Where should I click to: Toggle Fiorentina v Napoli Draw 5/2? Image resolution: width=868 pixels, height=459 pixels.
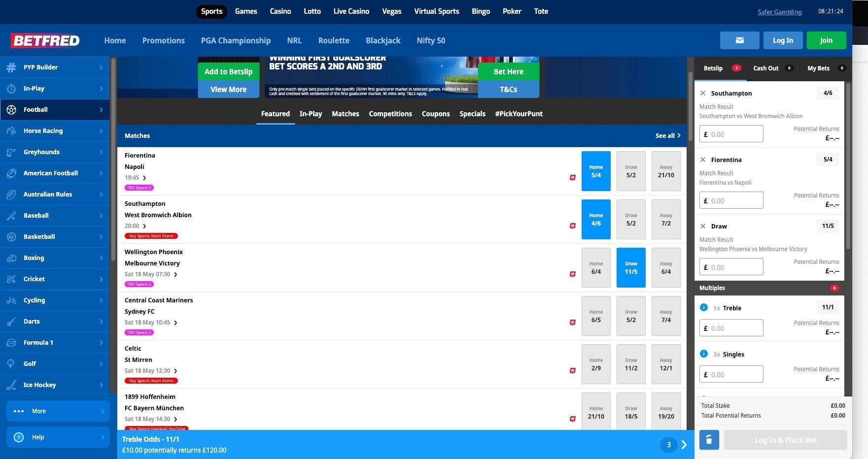(x=631, y=171)
